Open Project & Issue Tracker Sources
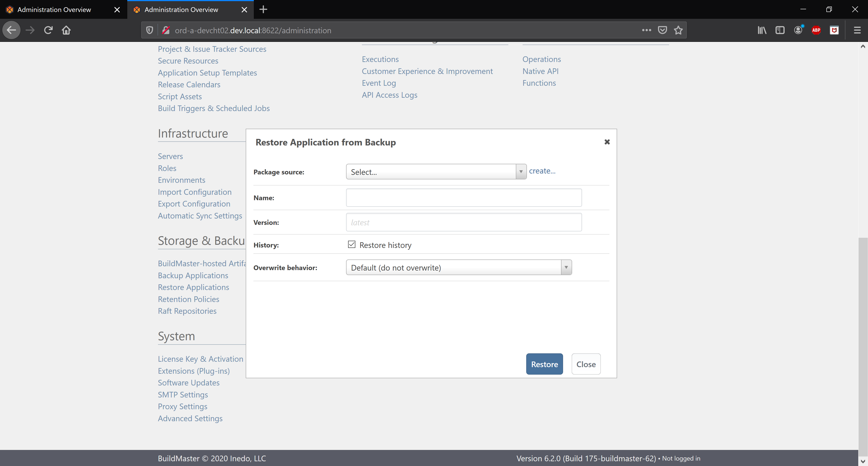This screenshot has width=868, height=466. point(212,49)
